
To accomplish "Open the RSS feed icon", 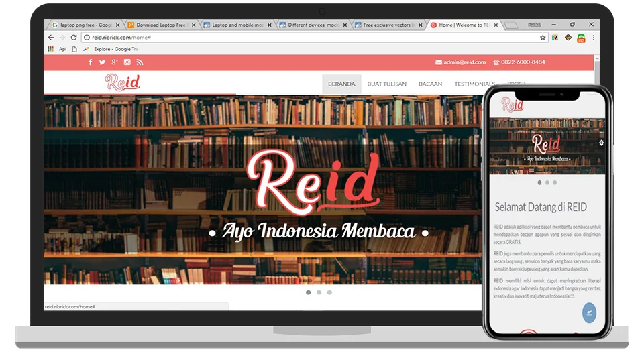I will [140, 62].
